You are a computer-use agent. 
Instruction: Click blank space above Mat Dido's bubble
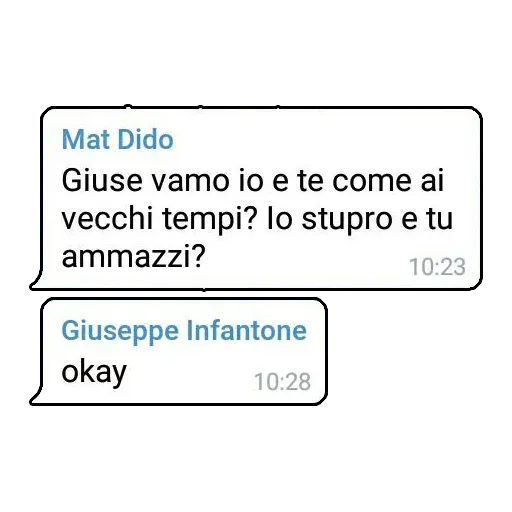[256, 53]
